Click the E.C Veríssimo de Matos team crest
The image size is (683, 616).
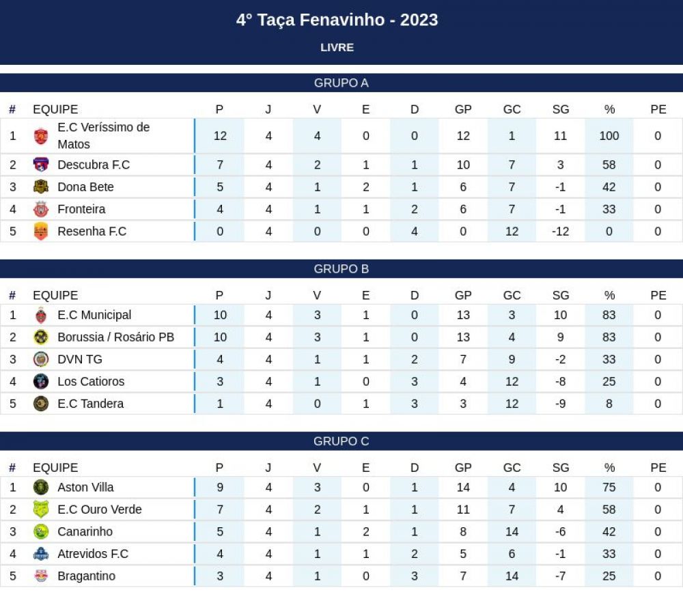[x=41, y=136]
